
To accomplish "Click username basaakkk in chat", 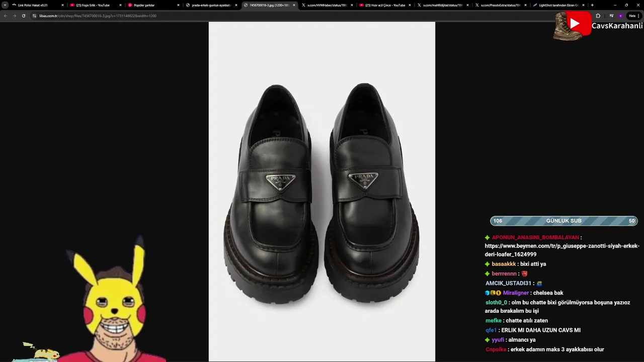I will pyautogui.click(x=504, y=264).
